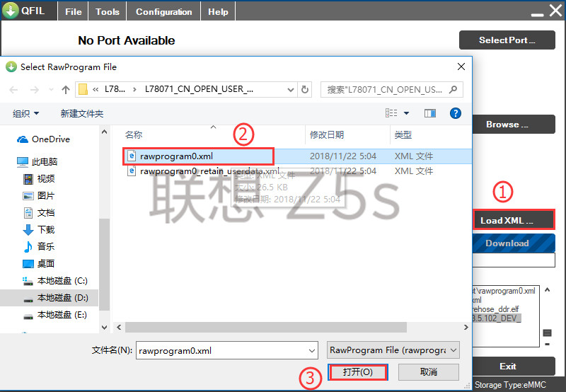Open the help question mark icon
Image resolution: width=566 pixels, height=392 pixels.
(456, 113)
